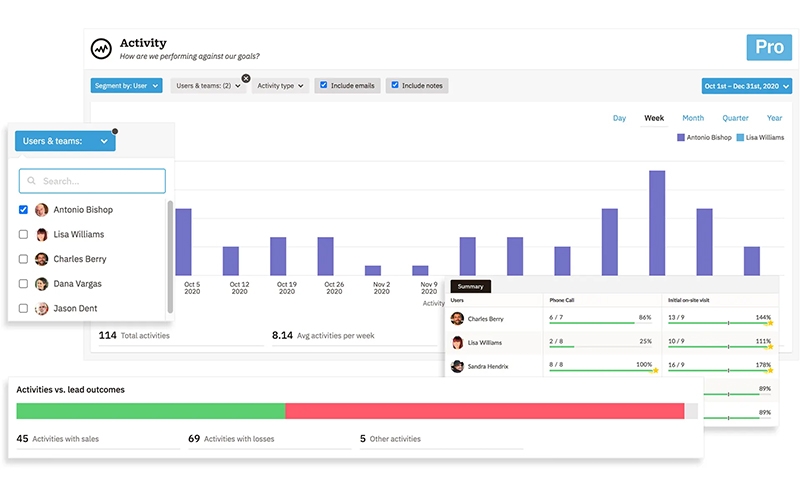800x500 pixels.
Task: Select the Summary tab
Action: pyautogui.click(x=470, y=286)
